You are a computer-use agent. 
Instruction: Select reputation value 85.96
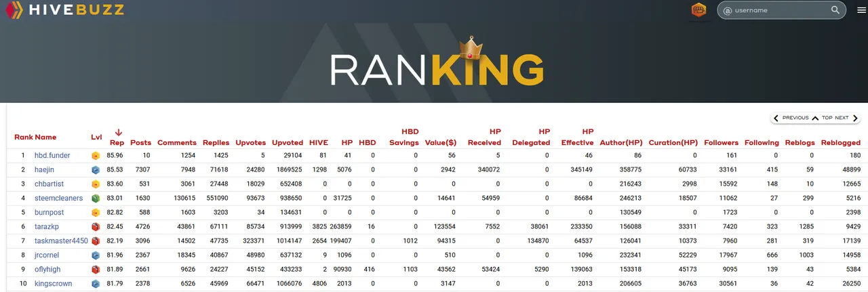pyautogui.click(x=115, y=156)
